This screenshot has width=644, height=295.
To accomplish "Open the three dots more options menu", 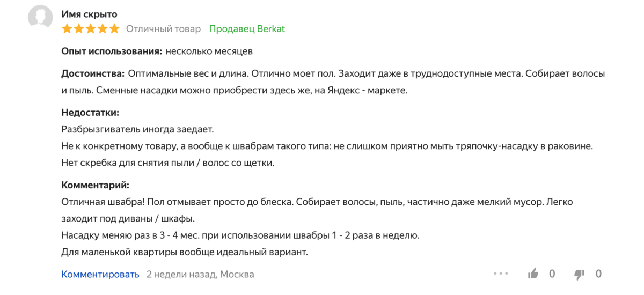I will [500, 274].
